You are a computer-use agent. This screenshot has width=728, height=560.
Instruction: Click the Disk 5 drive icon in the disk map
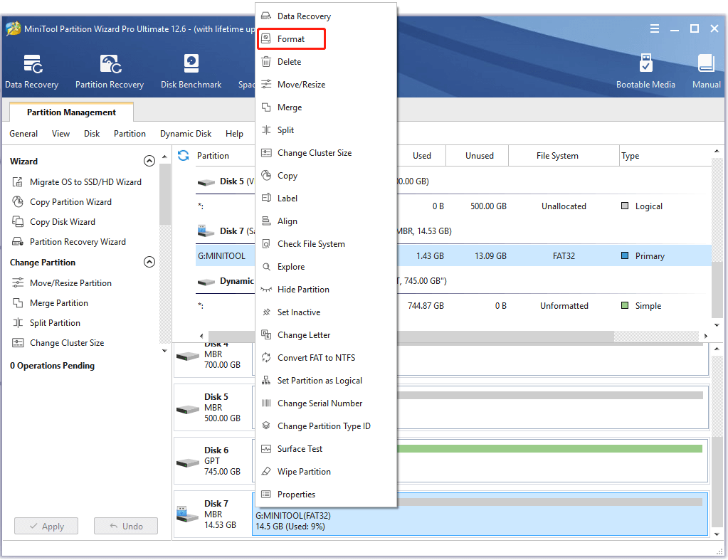[x=188, y=409]
